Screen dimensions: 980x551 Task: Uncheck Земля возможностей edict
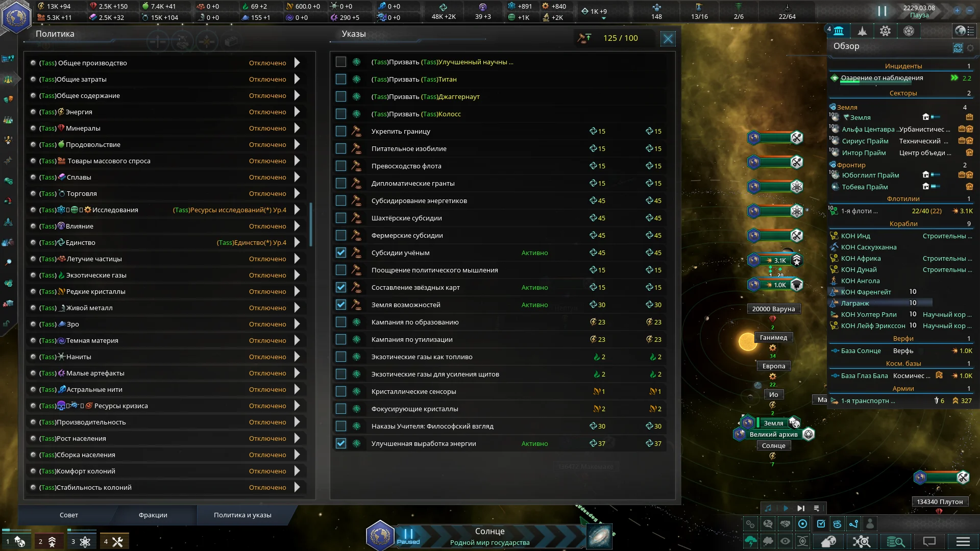(341, 305)
